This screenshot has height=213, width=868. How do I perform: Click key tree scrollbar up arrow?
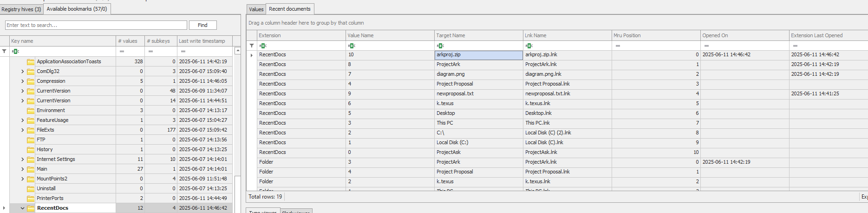pyautogui.click(x=238, y=50)
